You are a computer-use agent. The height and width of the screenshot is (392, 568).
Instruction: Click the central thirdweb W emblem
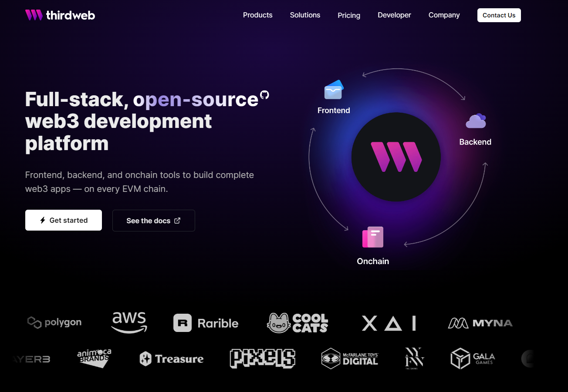point(396,157)
